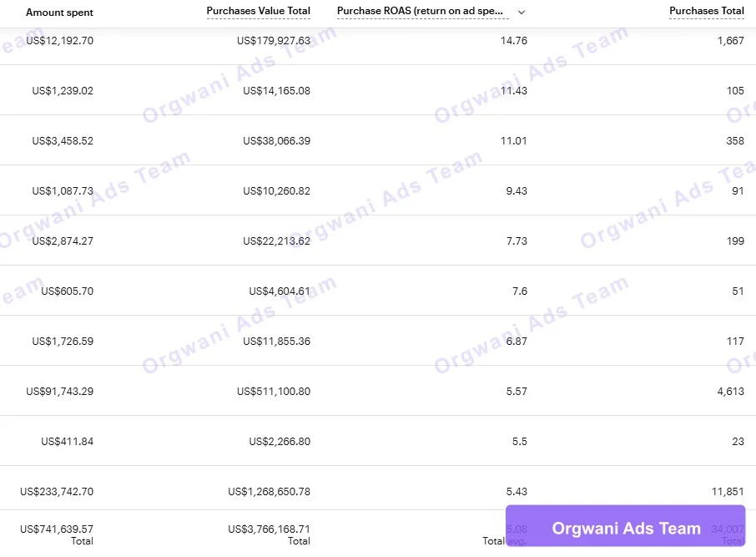This screenshot has height=557, width=756.
Task: Click the 14.76 ROAS value
Action: (513, 41)
